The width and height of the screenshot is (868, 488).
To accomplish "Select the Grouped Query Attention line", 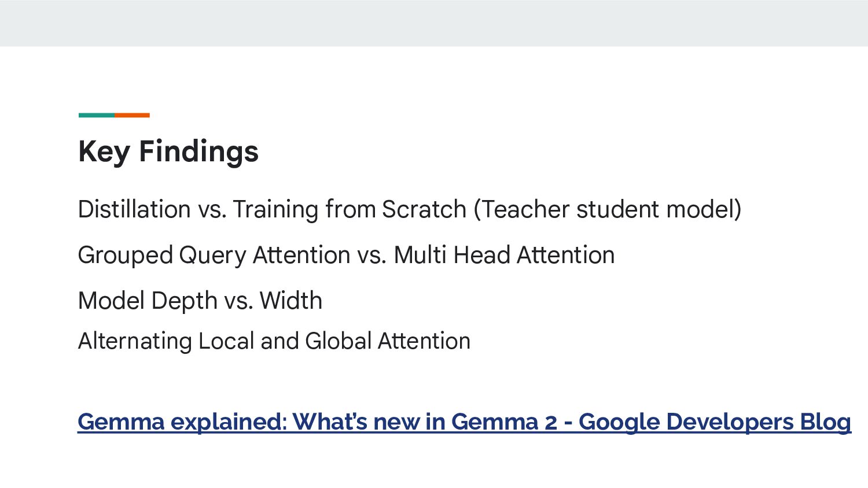I will [x=346, y=255].
